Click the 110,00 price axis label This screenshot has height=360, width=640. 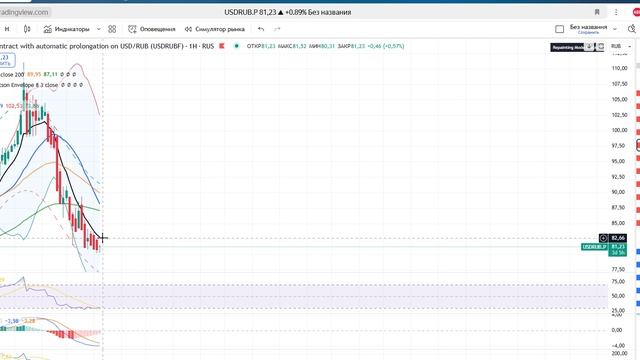point(619,68)
